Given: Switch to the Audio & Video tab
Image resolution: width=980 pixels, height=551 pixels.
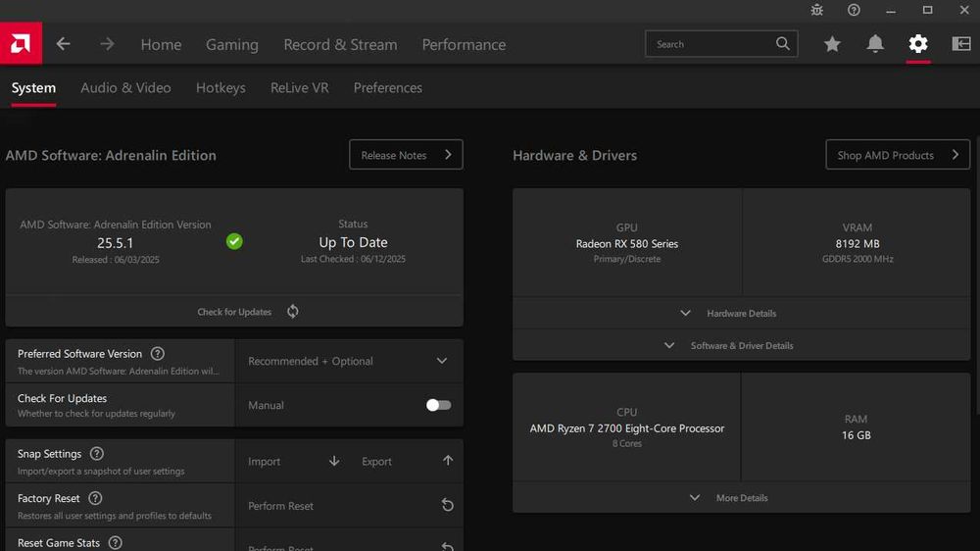Looking at the screenshot, I should 125,87.
